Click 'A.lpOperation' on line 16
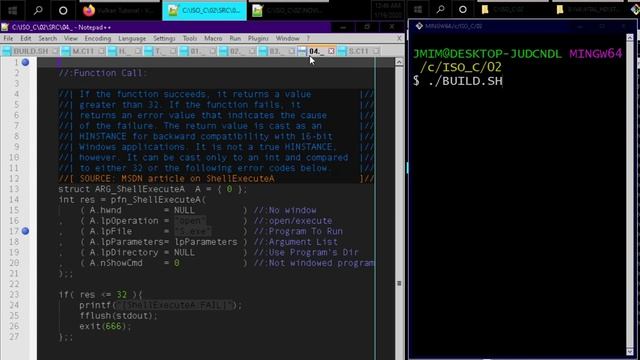Image resolution: width=640 pixels, height=360 pixels. pos(124,221)
